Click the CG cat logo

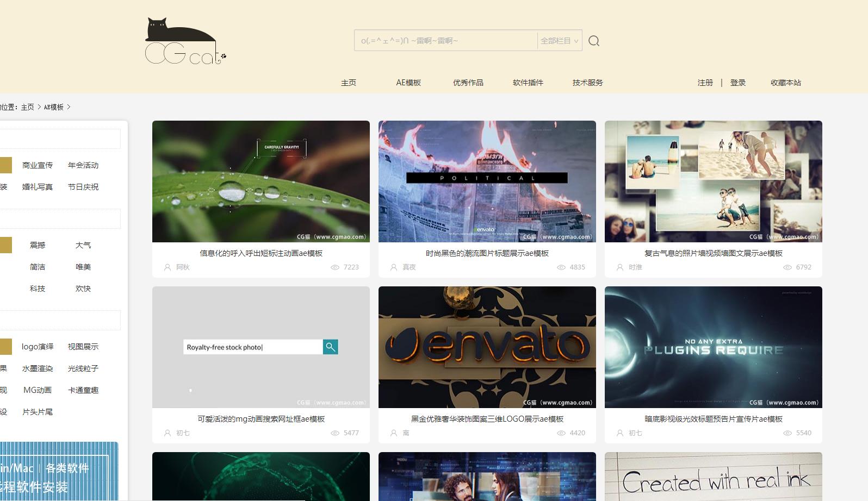tap(185, 41)
